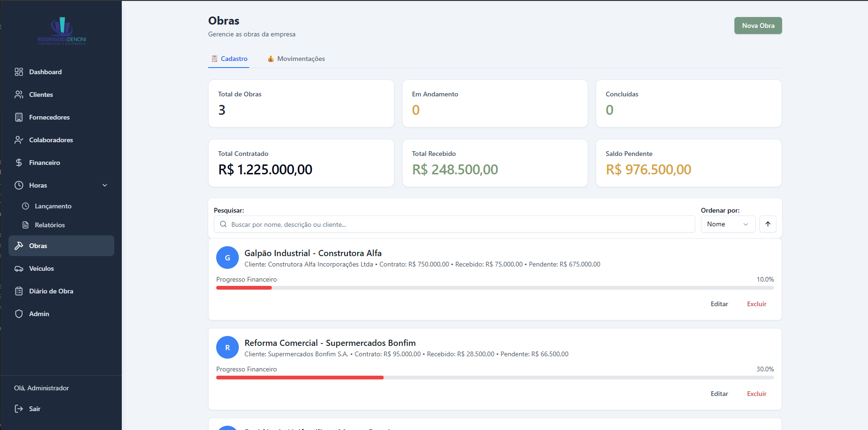Go to Relatórios under Horas
Image resolution: width=868 pixels, height=430 pixels.
(50, 225)
